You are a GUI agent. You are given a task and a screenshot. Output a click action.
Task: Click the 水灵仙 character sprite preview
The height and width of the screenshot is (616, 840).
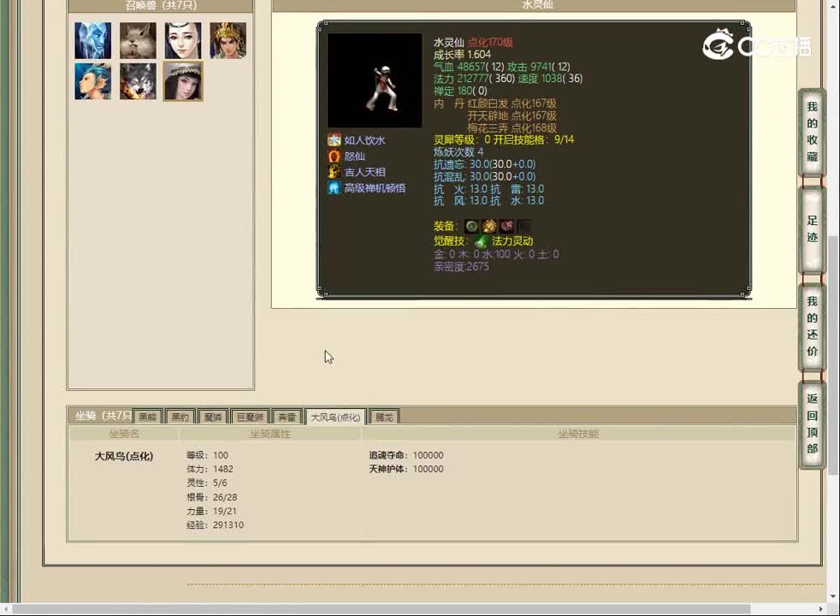(x=375, y=80)
